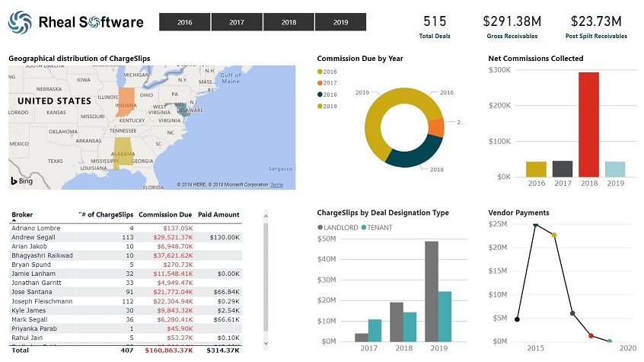The height and width of the screenshot is (362, 644).
Task: Click the orange 2017 legend dot
Action: pos(320,83)
